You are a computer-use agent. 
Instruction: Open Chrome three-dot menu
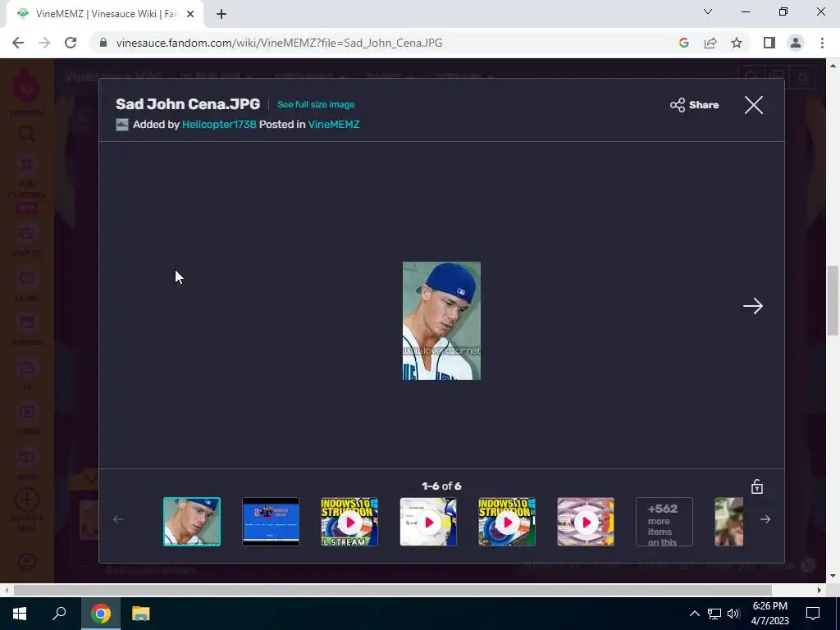pos(822,43)
